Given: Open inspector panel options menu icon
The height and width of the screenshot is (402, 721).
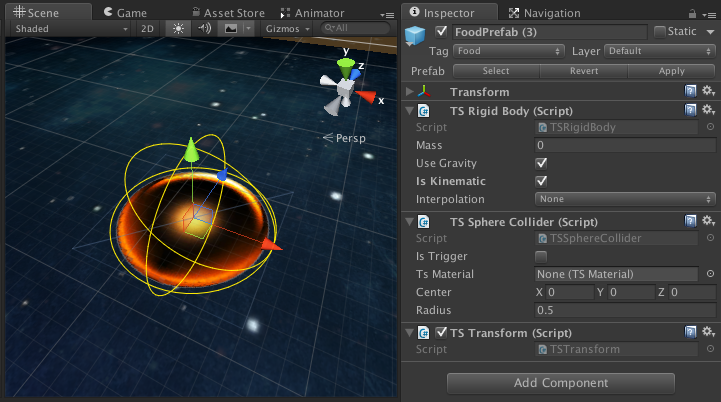Looking at the screenshot, I should pos(708,15).
